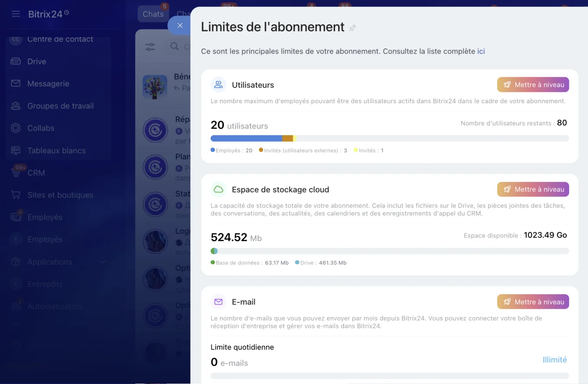Open the full limits list link 'ici'
The height and width of the screenshot is (384, 588).
[481, 51]
